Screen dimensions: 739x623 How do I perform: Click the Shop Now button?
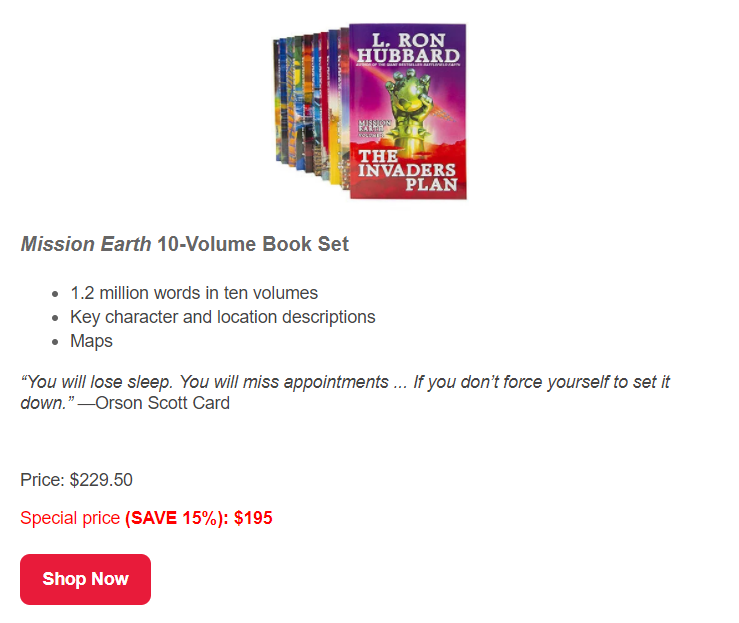tap(85, 579)
